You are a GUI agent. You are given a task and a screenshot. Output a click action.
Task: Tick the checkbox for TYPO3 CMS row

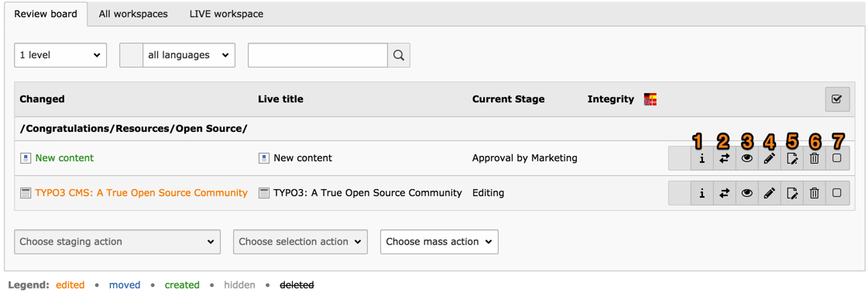pos(837,193)
